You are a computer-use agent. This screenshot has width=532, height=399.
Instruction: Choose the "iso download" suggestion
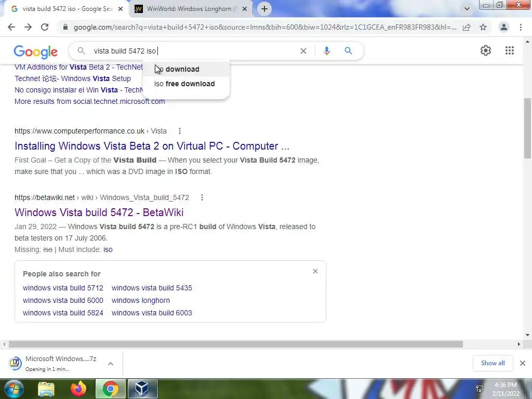pyautogui.click(x=186, y=69)
